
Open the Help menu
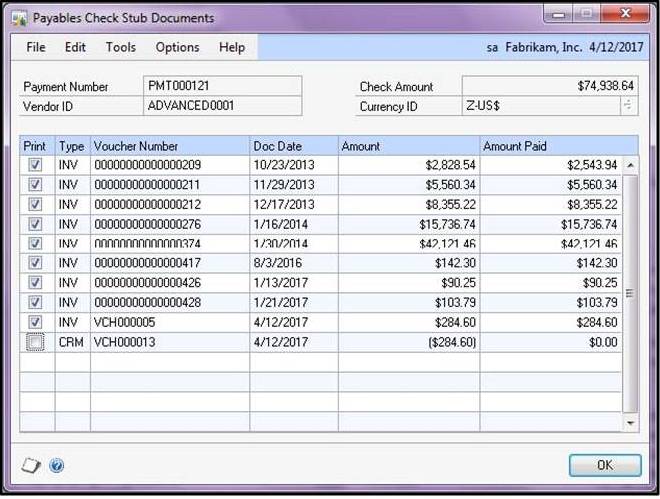(x=232, y=47)
